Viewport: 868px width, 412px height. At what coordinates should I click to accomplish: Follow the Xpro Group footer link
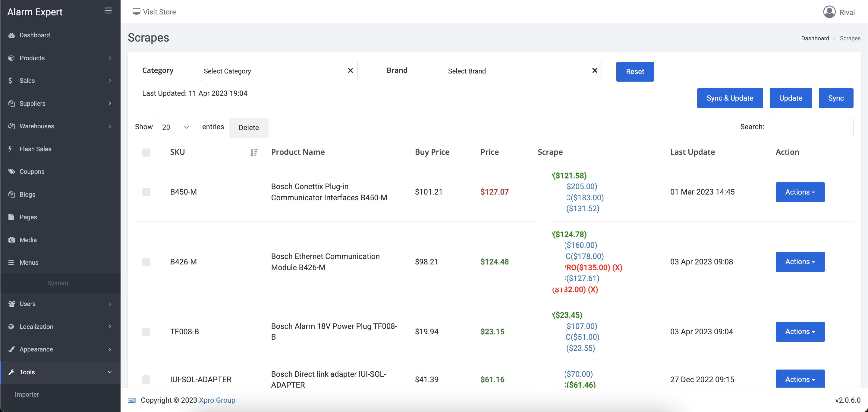click(217, 400)
